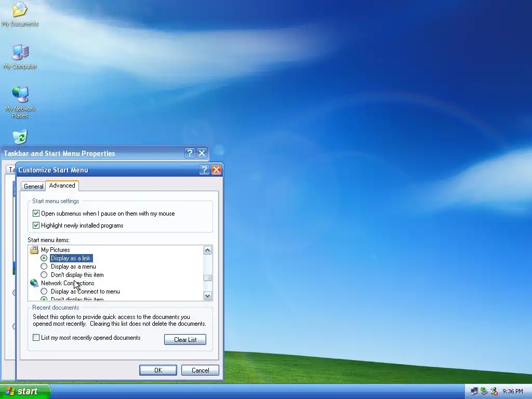Toggle Highlight newly installed programs checkbox

click(36, 225)
